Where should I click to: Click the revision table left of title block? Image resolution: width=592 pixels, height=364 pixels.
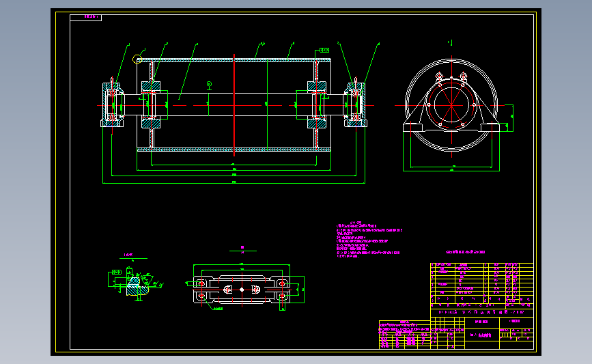pos(404,335)
